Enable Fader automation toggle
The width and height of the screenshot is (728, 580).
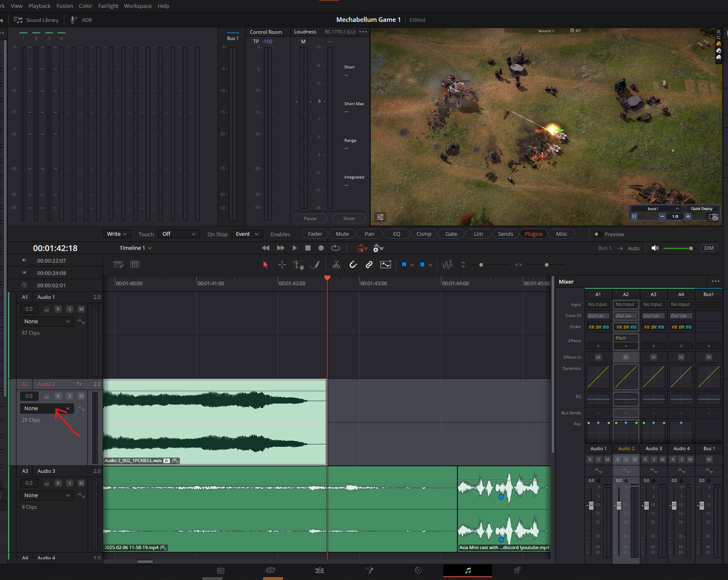click(x=315, y=234)
